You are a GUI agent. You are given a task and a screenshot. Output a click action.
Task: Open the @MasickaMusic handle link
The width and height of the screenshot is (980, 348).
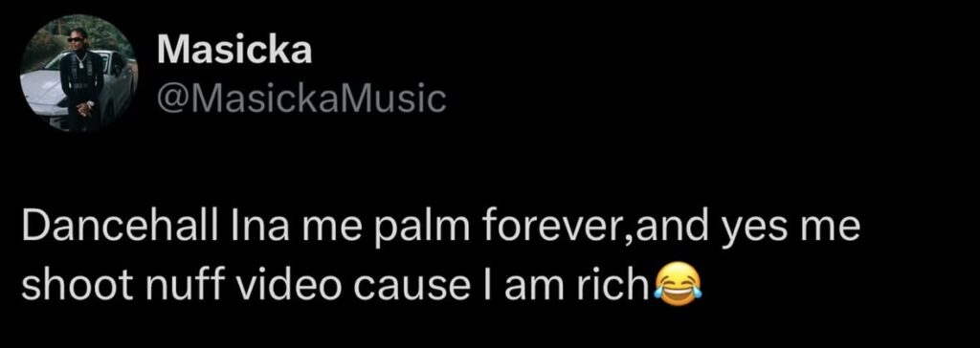(301, 99)
